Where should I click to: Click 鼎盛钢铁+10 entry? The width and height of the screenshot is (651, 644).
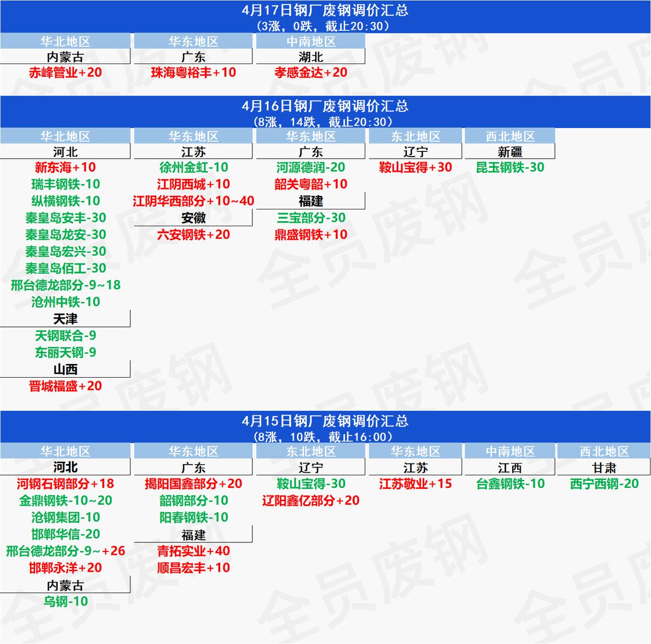pyautogui.click(x=311, y=234)
